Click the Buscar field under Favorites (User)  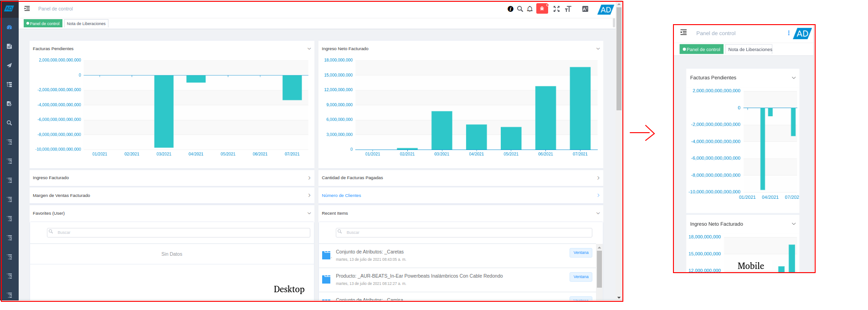point(179,232)
